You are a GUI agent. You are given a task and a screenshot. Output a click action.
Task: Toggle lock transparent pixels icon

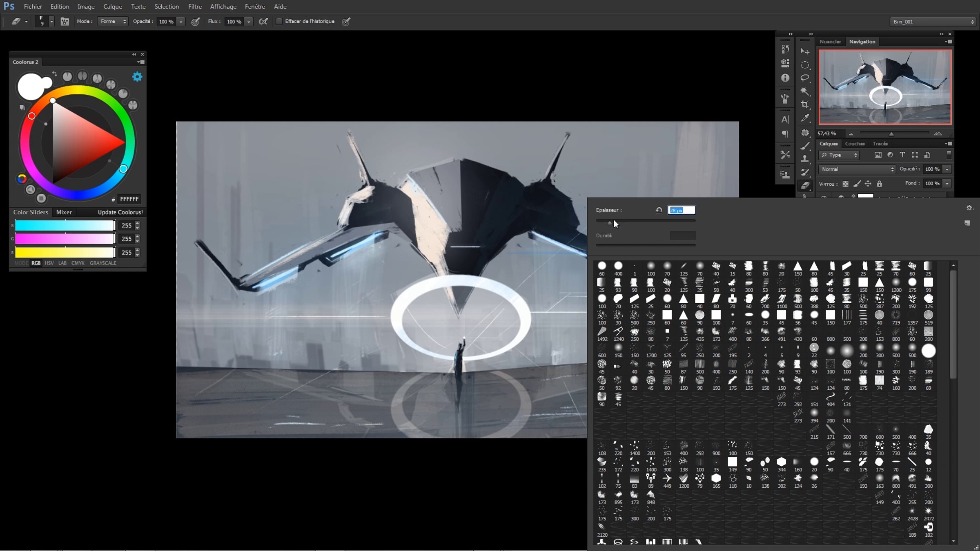(845, 184)
